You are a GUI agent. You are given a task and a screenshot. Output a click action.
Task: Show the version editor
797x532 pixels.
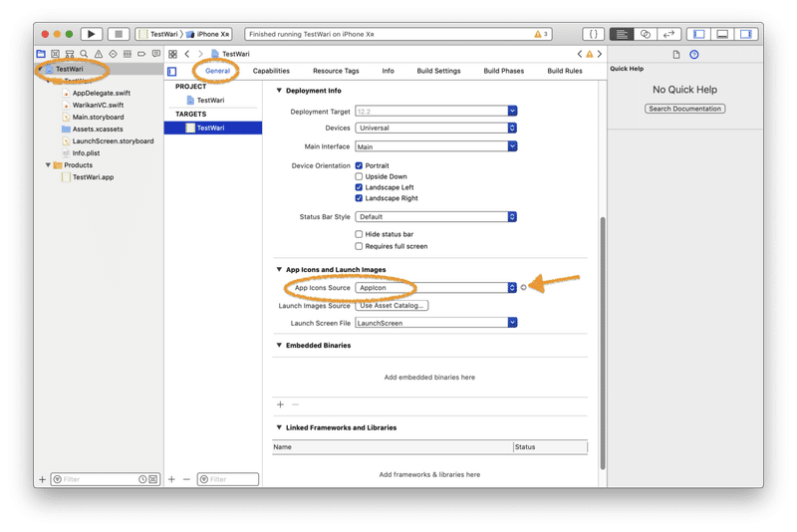click(668, 34)
